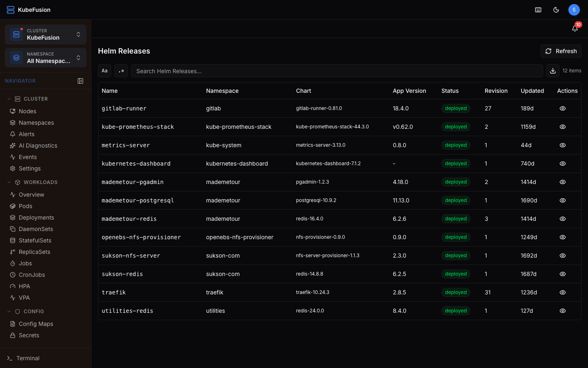
Task: Open the namespace selector dropdown
Action: (x=45, y=58)
